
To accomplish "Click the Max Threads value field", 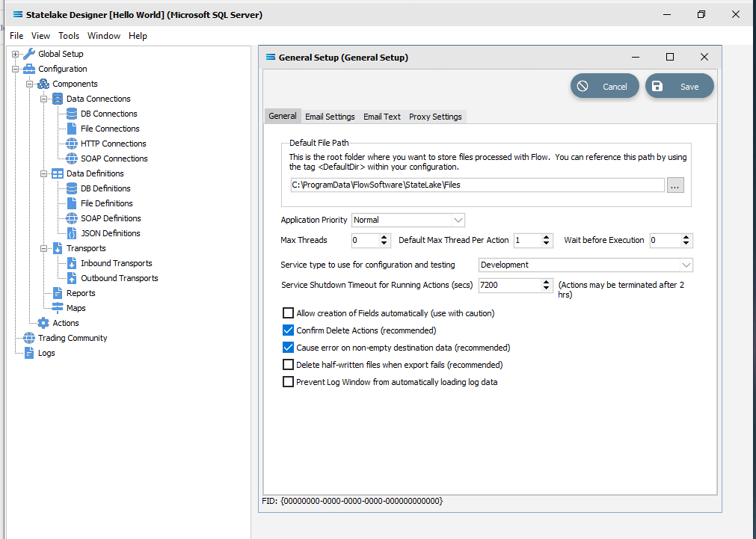I will click(x=365, y=240).
